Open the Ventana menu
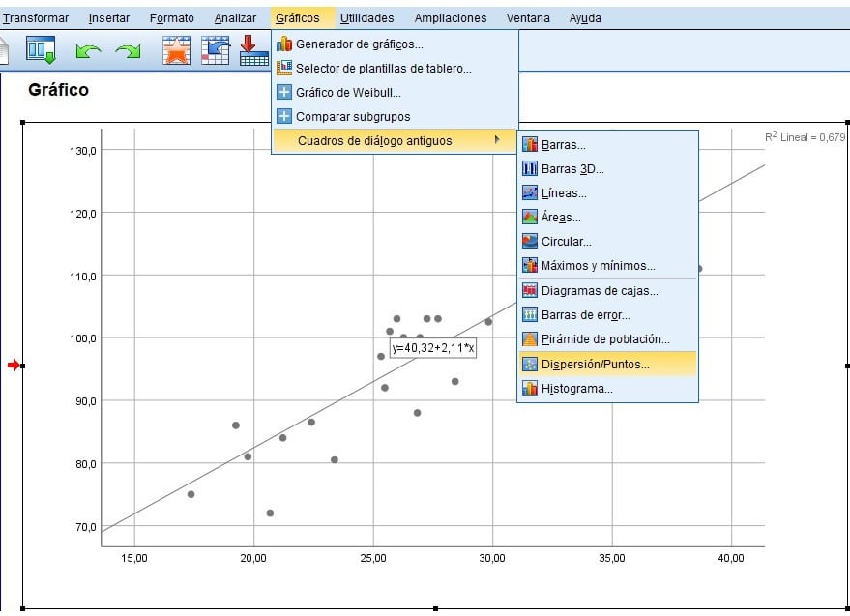The image size is (850, 616). pos(528,18)
